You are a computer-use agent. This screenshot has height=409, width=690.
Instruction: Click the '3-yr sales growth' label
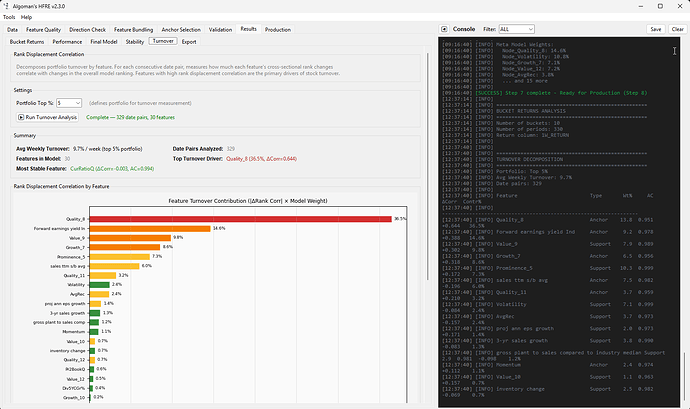(x=67, y=313)
